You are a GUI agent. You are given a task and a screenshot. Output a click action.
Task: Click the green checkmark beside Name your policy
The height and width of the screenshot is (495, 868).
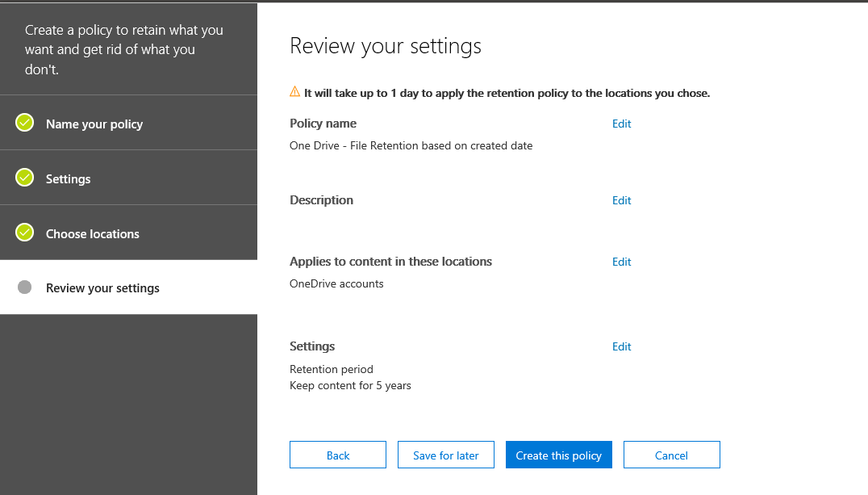[25, 124]
